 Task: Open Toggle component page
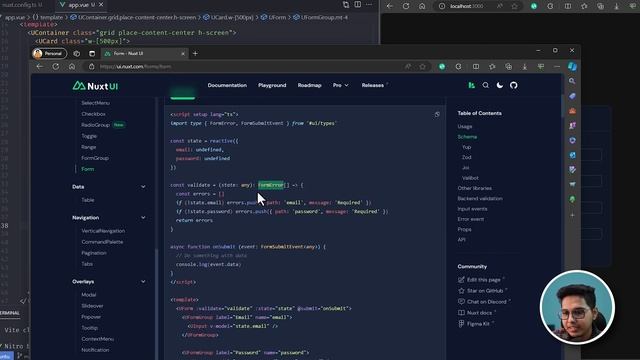tap(89, 136)
